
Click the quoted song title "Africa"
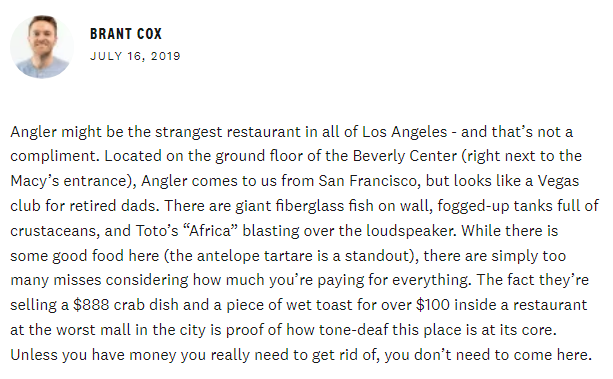(210, 231)
